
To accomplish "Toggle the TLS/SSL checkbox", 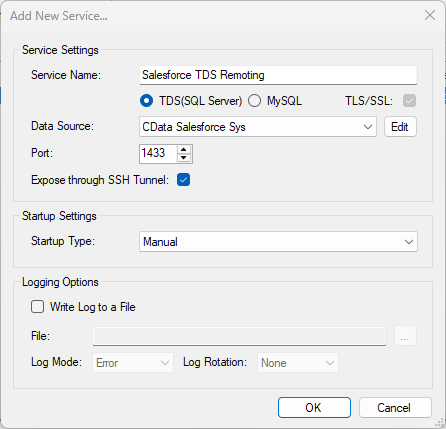I will [x=409, y=101].
